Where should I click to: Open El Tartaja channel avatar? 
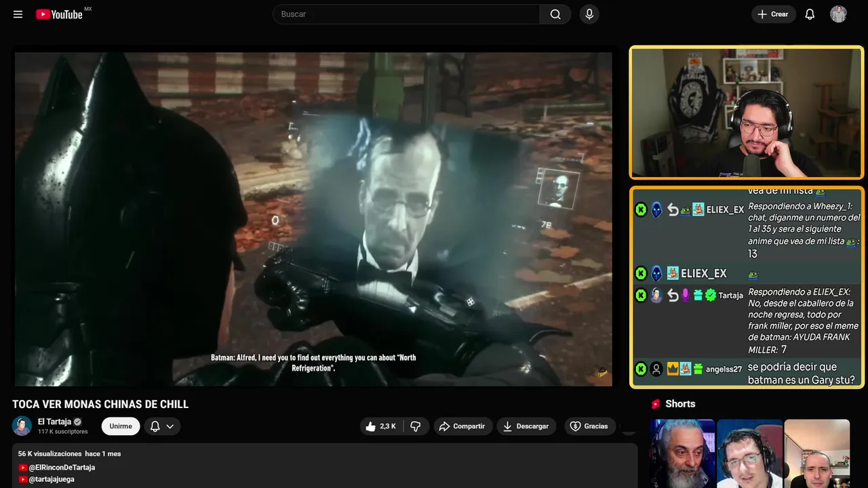[22, 426]
